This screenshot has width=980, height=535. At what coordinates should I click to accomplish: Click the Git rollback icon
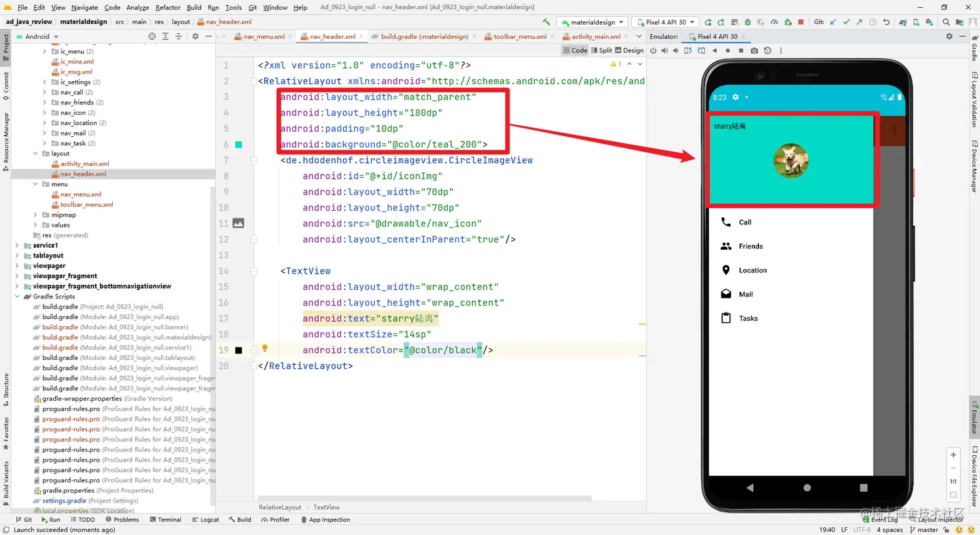point(886,22)
